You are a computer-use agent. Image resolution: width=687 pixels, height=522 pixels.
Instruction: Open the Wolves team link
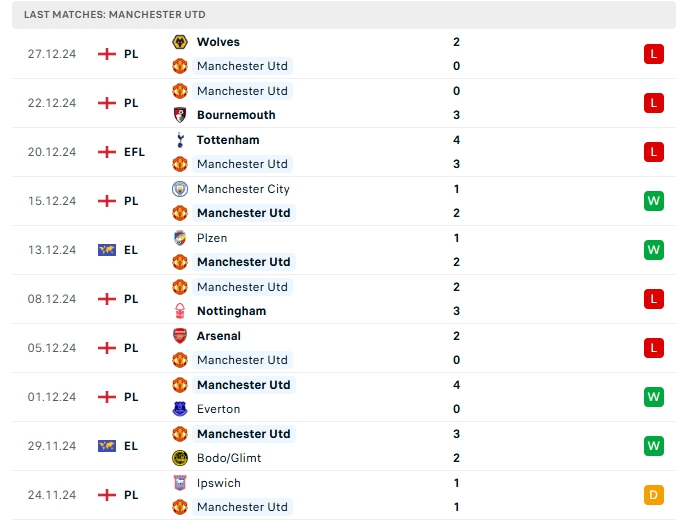[x=218, y=42]
